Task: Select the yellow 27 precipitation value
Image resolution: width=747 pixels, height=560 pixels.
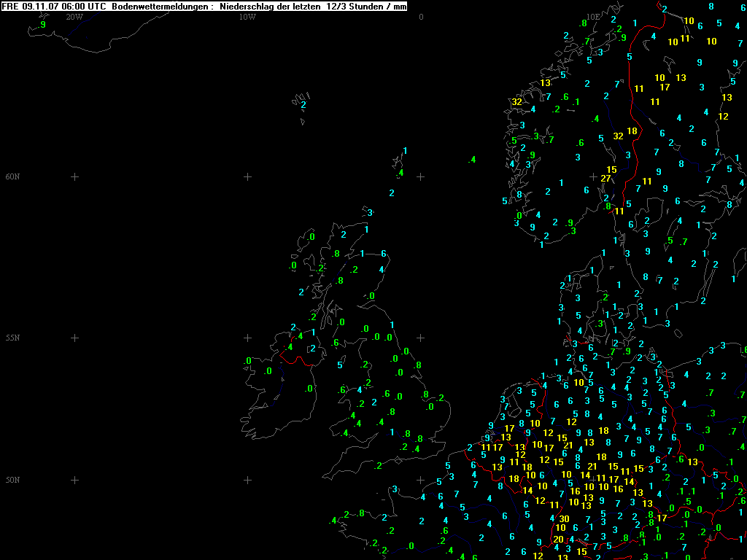Action: [x=605, y=178]
